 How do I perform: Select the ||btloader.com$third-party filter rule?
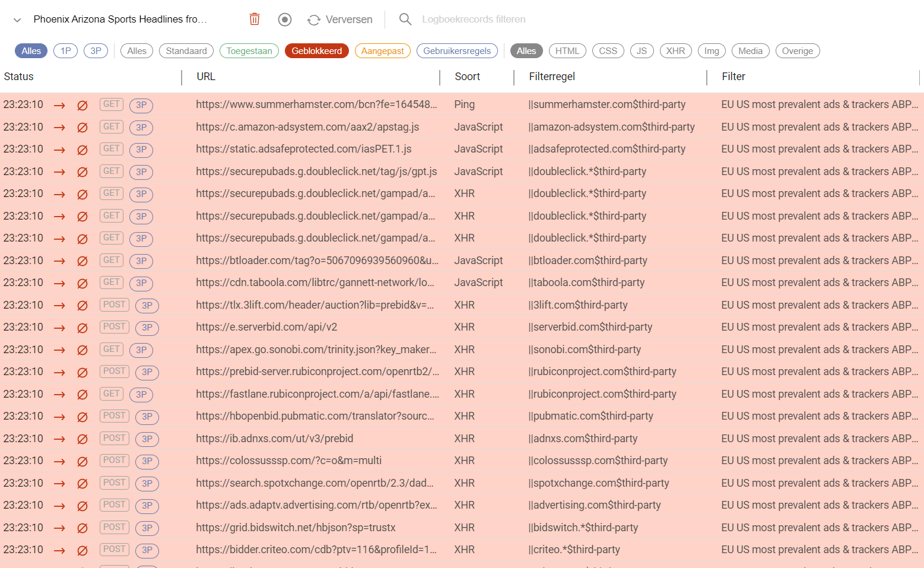tap(588, 261)
